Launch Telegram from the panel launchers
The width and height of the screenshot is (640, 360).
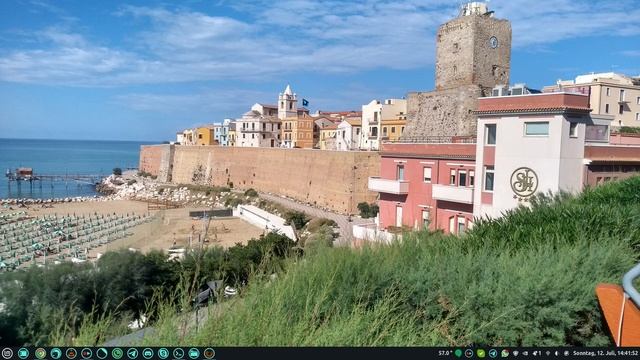tap(133, 353)
